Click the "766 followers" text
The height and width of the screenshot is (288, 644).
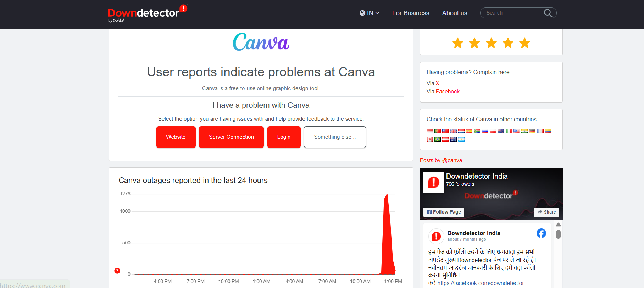[460, 184]
